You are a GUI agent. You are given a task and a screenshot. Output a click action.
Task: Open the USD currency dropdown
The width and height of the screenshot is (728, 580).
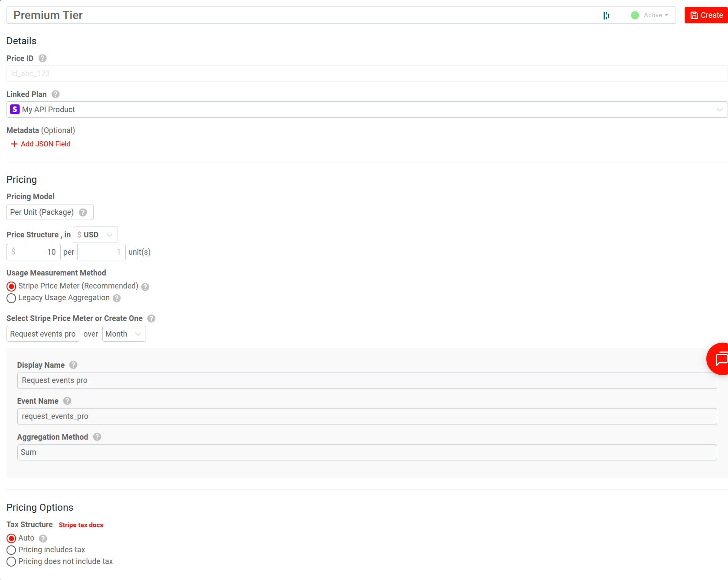[x=95, y=235]
